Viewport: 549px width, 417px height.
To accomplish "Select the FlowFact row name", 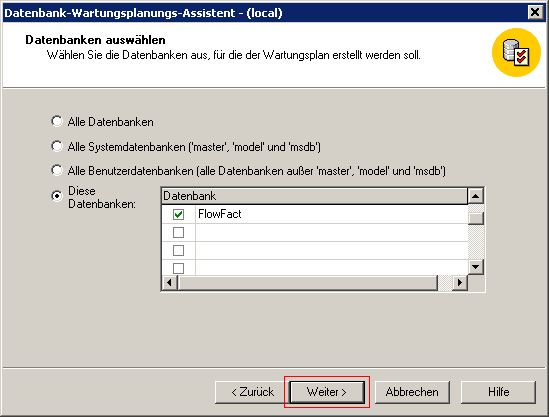I will 220,214.
